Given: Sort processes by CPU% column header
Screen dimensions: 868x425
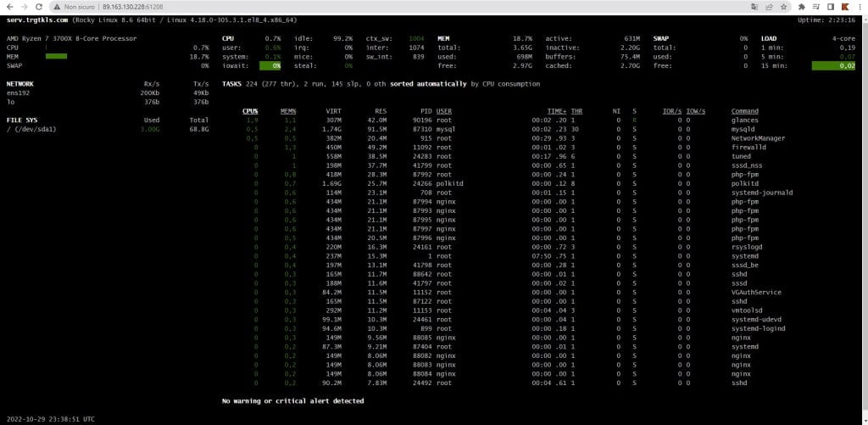Looking at the screenshot, I should [250, 111].
